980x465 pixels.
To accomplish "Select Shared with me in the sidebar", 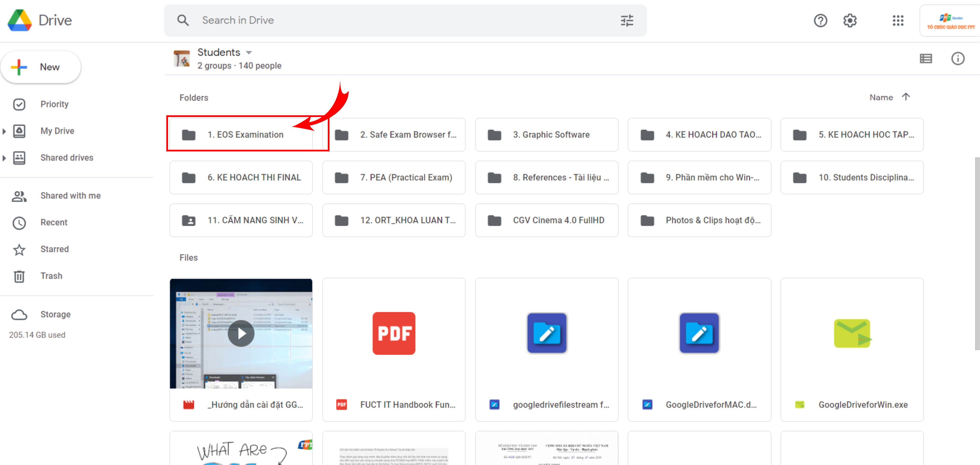I will tap(70, 195).
